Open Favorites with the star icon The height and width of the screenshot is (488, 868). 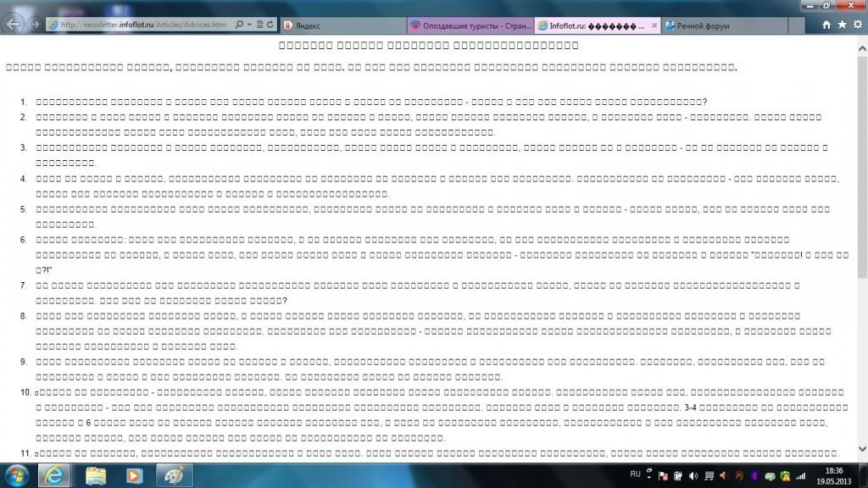[x=843, y=25]
